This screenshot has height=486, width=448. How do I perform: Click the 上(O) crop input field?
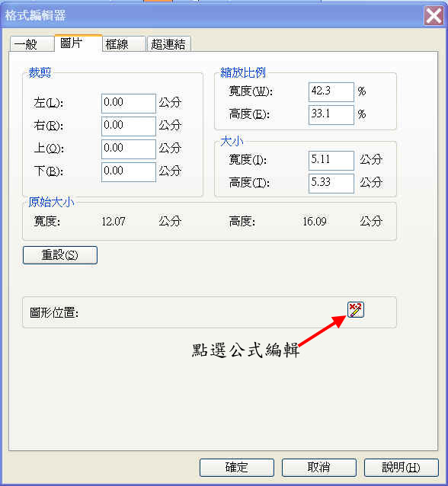tap(128, 149)
